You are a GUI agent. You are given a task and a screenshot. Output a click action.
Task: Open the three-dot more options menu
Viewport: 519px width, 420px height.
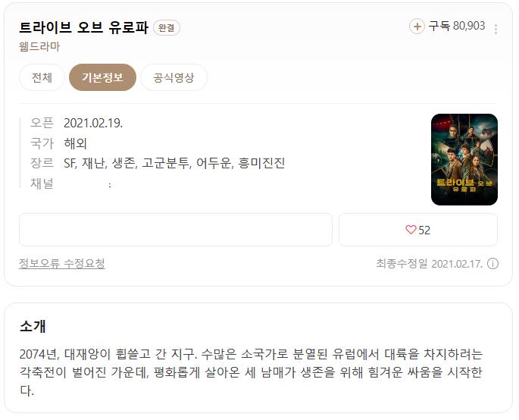click(x=496, y=29)
